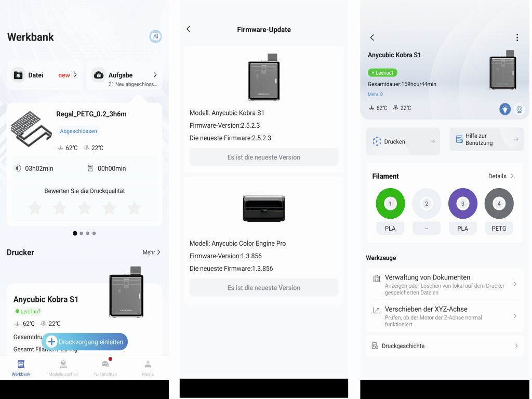Open the printer camera view icon
Screen dimensions: 532x399
click(520, 109)
